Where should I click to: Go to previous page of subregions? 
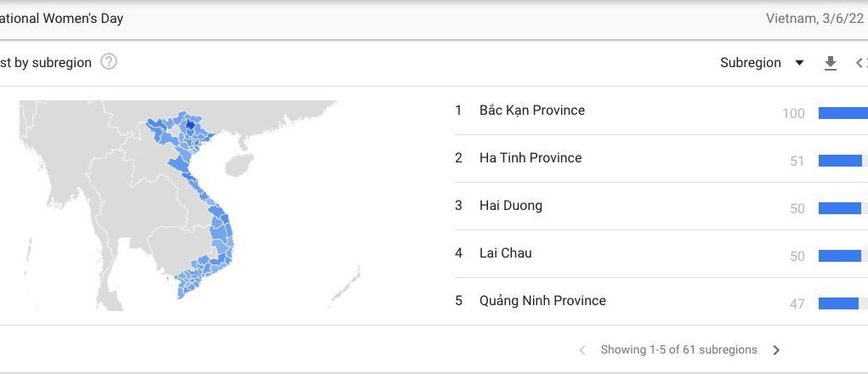tap(582, 349)
